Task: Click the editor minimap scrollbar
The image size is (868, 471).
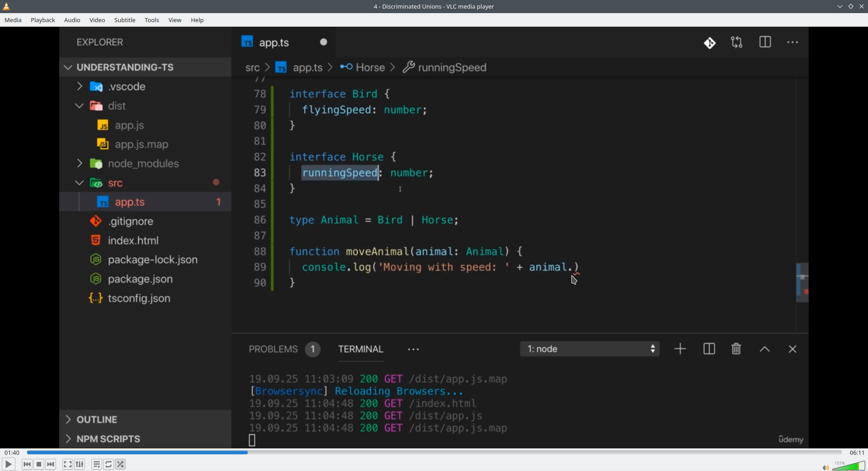Action: coord(802,283)
